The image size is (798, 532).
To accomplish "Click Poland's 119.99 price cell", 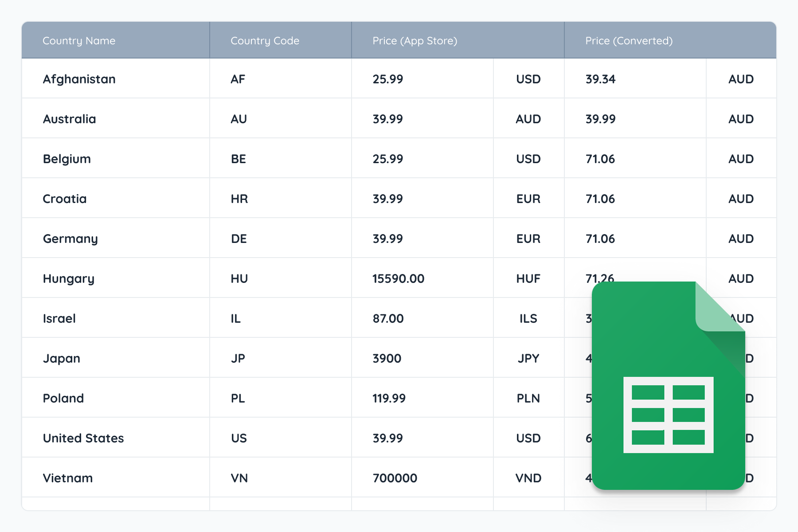I will click(389, 398).
